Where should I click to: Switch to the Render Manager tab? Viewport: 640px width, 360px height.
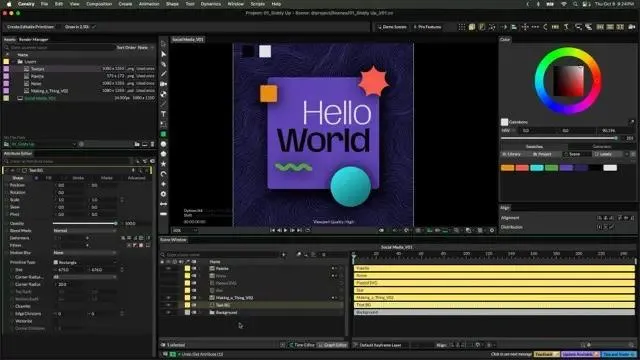(33, 40)
